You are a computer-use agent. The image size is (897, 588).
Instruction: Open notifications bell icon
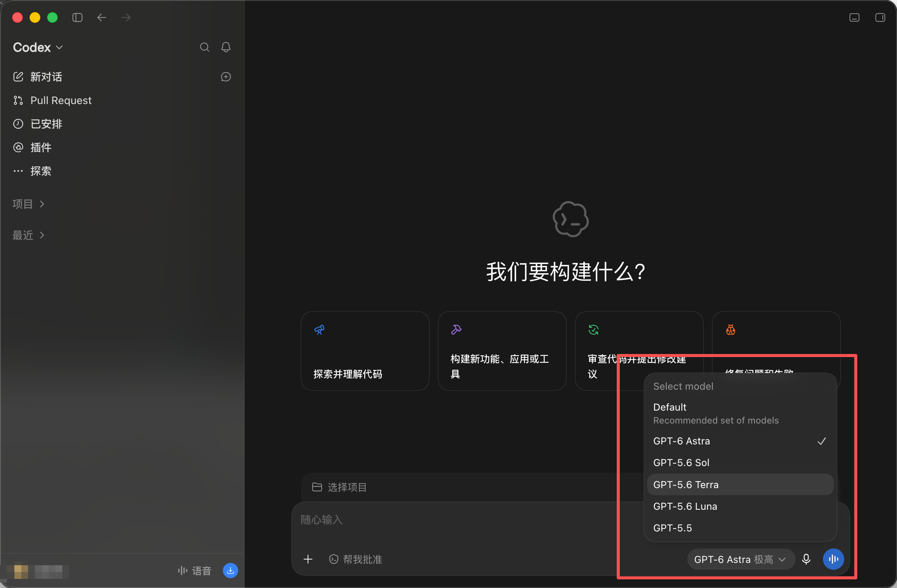226,47
